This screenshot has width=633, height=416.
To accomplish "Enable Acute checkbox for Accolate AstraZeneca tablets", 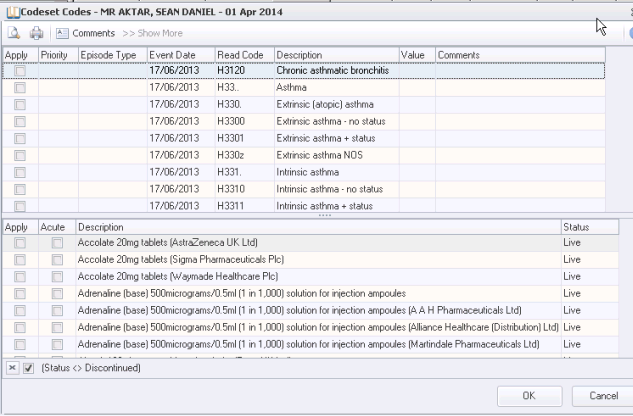I will 57,244.
